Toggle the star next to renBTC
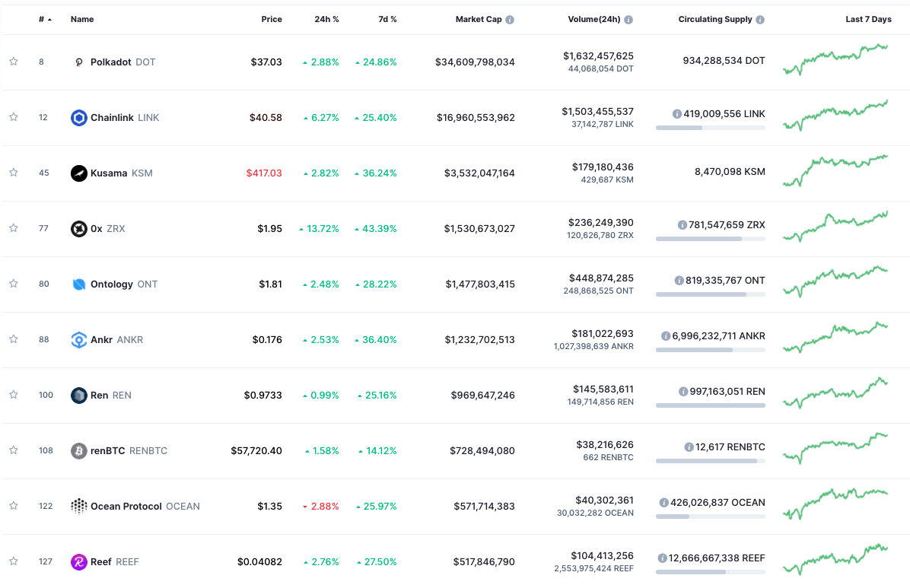910x588 pixels. coord(14,450)
